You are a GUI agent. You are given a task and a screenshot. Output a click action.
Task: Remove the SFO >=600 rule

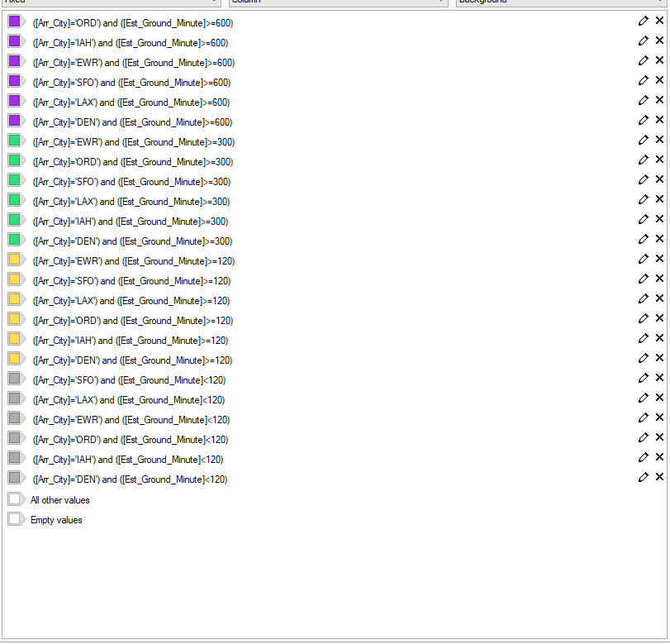click(x=659, y=80)
